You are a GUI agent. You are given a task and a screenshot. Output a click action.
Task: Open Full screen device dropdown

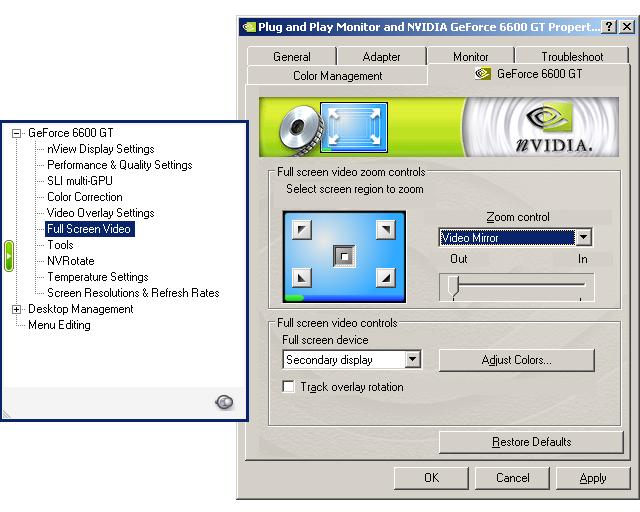point(413,360)
